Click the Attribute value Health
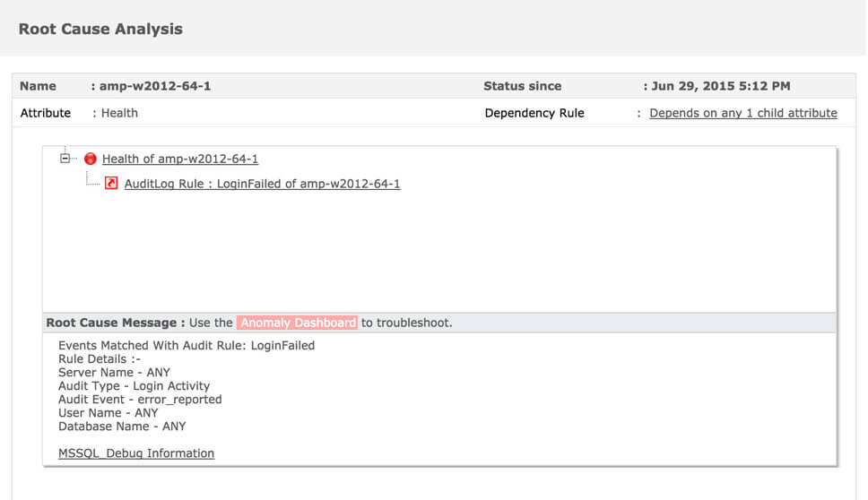 (x=119, y=114)
